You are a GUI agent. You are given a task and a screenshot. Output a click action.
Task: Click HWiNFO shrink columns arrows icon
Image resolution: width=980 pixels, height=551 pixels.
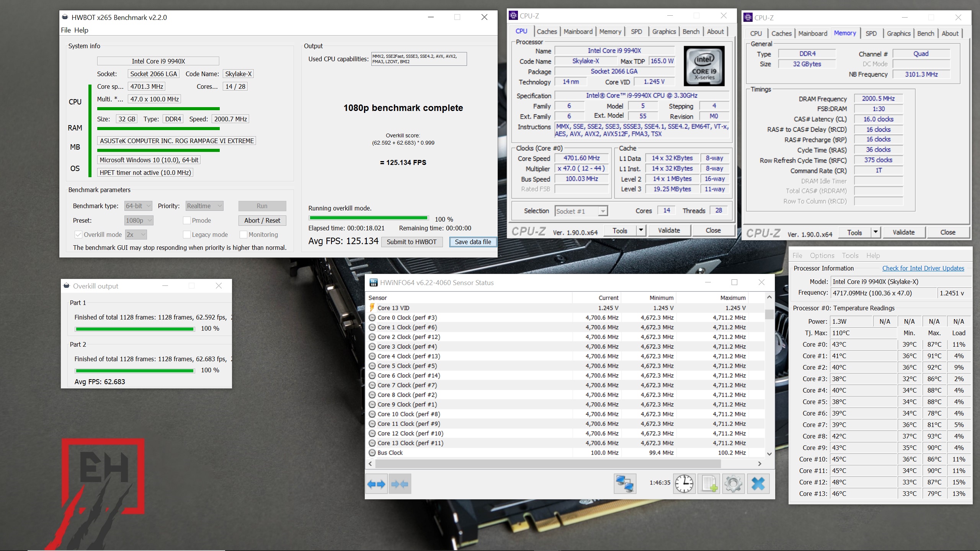[x=400, y=484]
